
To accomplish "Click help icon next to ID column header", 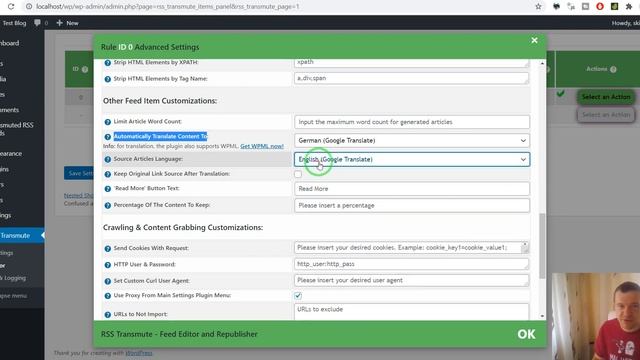I will pos(85,69).
